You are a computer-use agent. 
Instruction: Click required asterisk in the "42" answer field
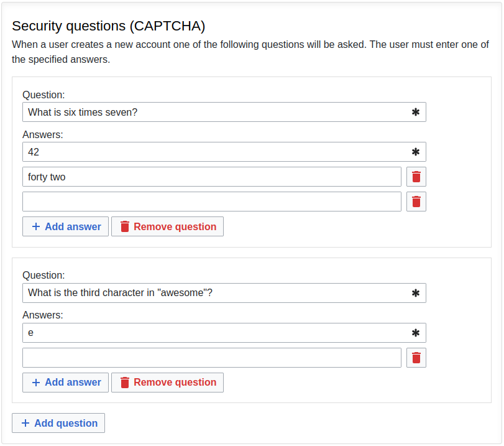(416, 152)
